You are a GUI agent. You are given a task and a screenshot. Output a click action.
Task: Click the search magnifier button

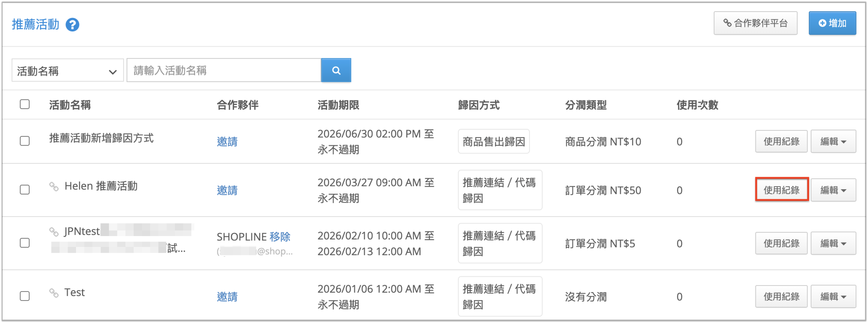[336, 70]
